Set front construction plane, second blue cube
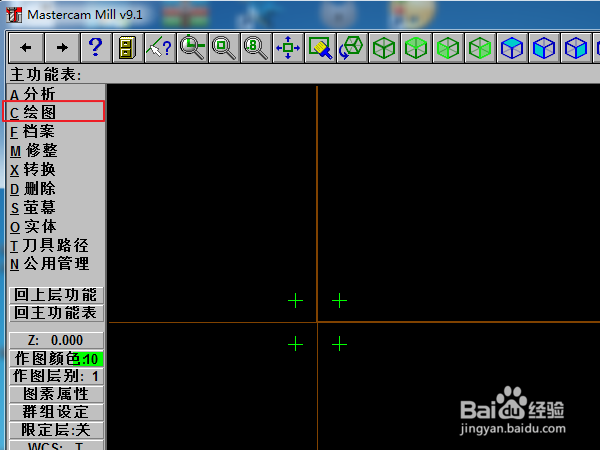 coord(544,48)
